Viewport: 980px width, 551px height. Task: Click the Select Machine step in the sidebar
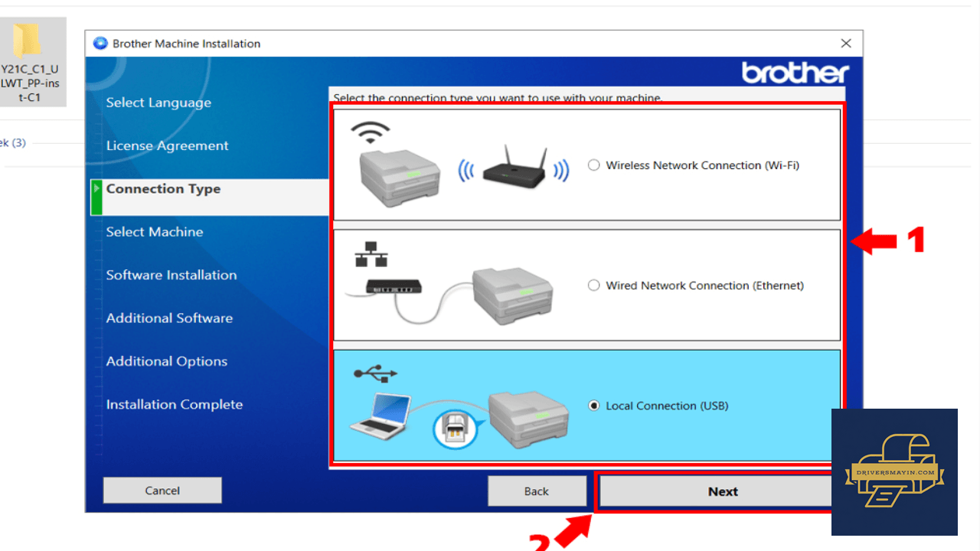[x=155, y=232]
